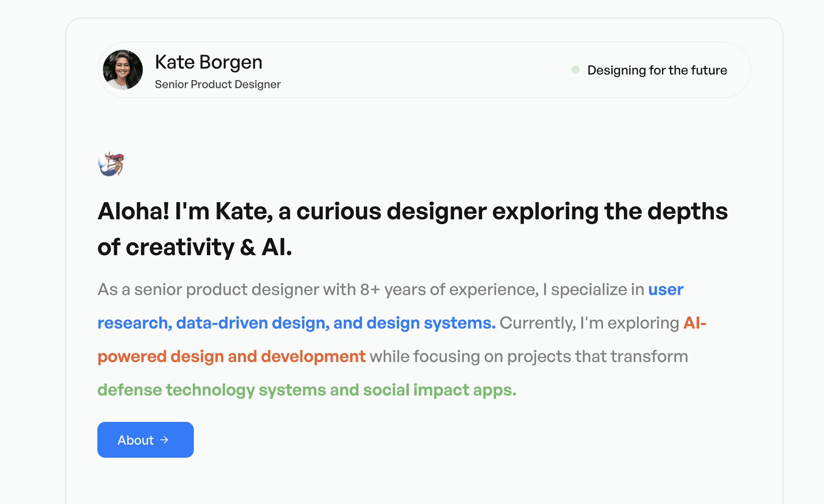
Task: Open the About page via the blue button
Action: [145, 440]
